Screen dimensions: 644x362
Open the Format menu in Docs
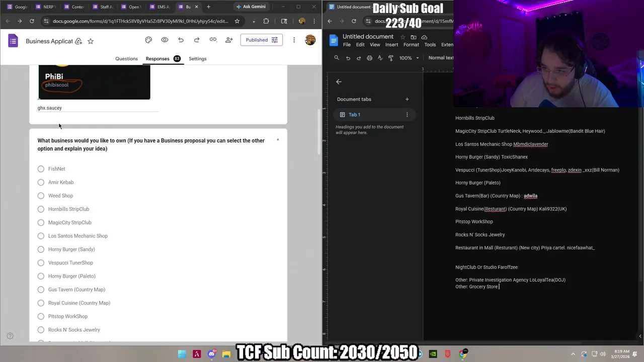point(411,45)
